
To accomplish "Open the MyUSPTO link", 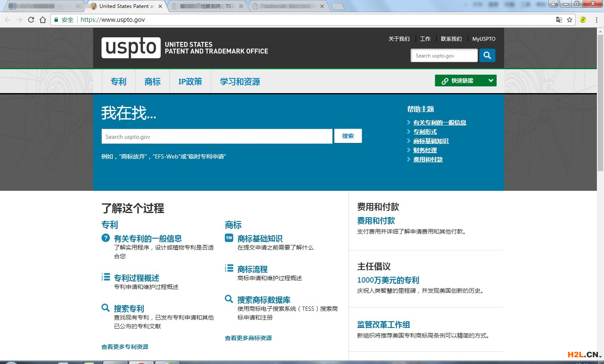I will 484,39.
